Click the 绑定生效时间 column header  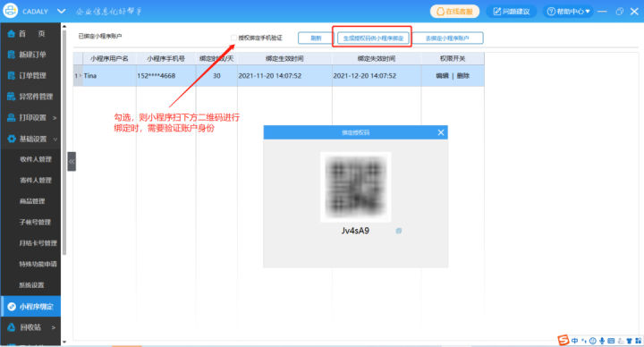[x=284, y=59]
